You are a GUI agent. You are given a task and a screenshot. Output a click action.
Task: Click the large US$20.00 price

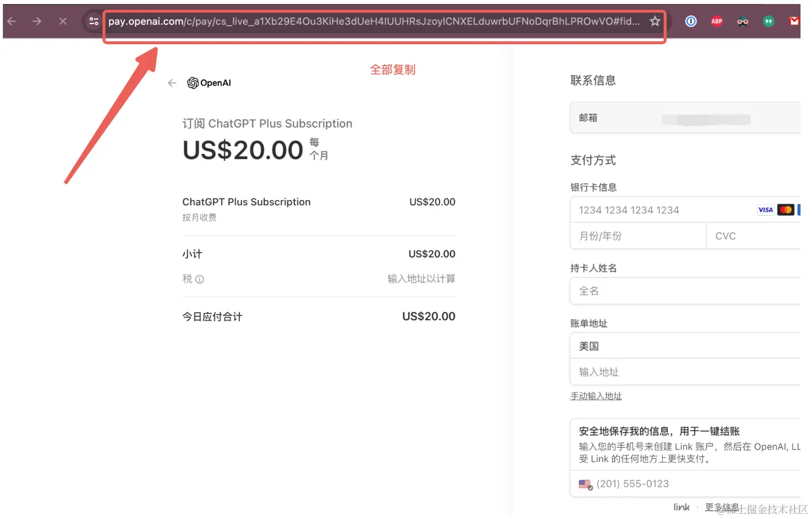[243, 150]
